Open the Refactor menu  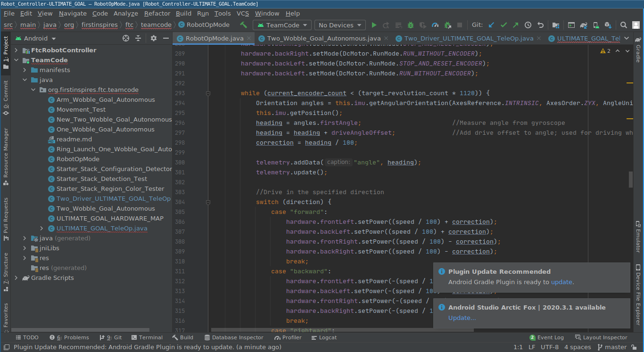point(157,13)
